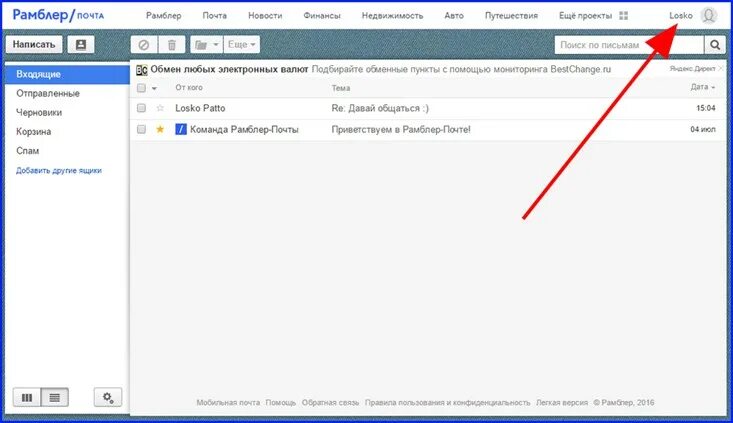Open Легкая версия footer link

click(x=562, y=402)
